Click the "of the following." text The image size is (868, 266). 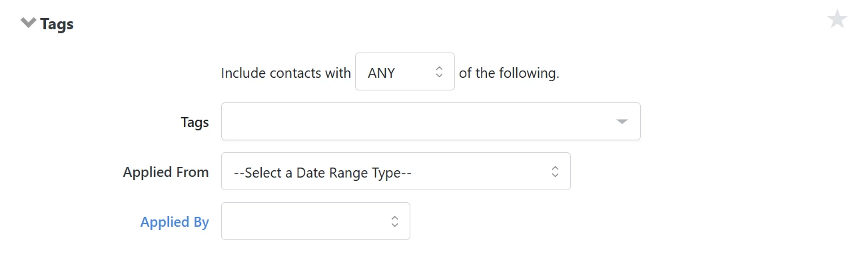tap(509, 73)
